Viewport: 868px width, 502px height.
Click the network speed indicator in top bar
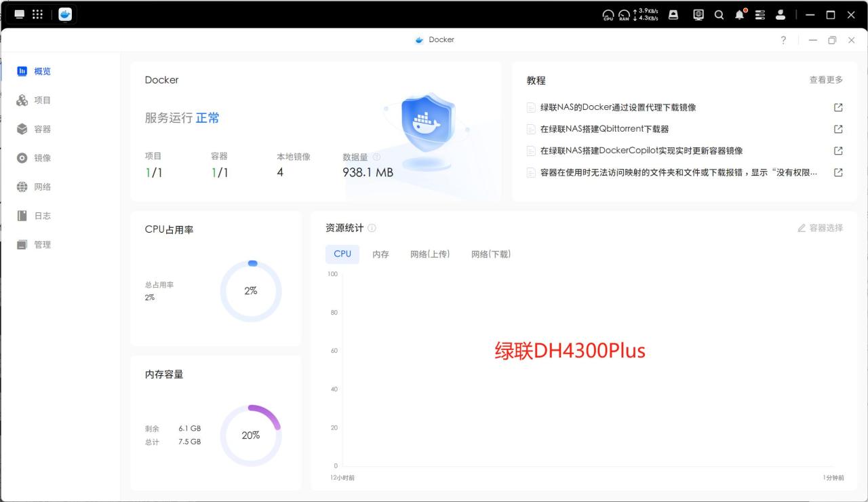[x=646, y=15]
